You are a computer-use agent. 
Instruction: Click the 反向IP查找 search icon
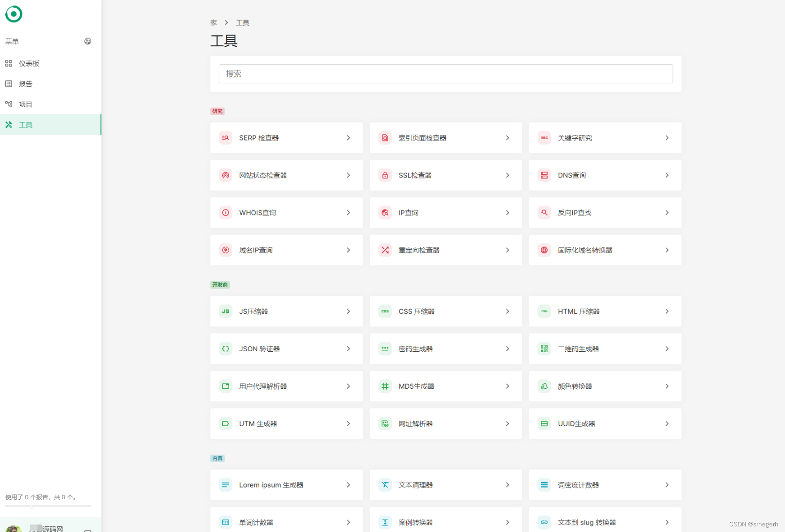(x=544, y=213)
